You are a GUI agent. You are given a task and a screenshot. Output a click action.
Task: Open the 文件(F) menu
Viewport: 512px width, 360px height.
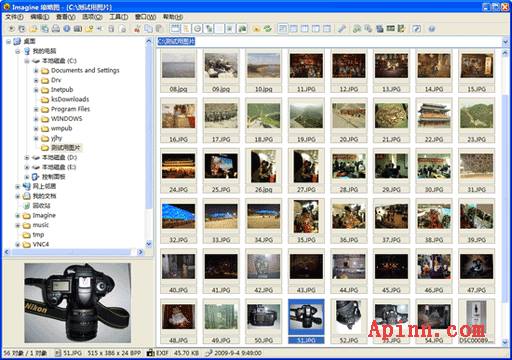(14, 17)
